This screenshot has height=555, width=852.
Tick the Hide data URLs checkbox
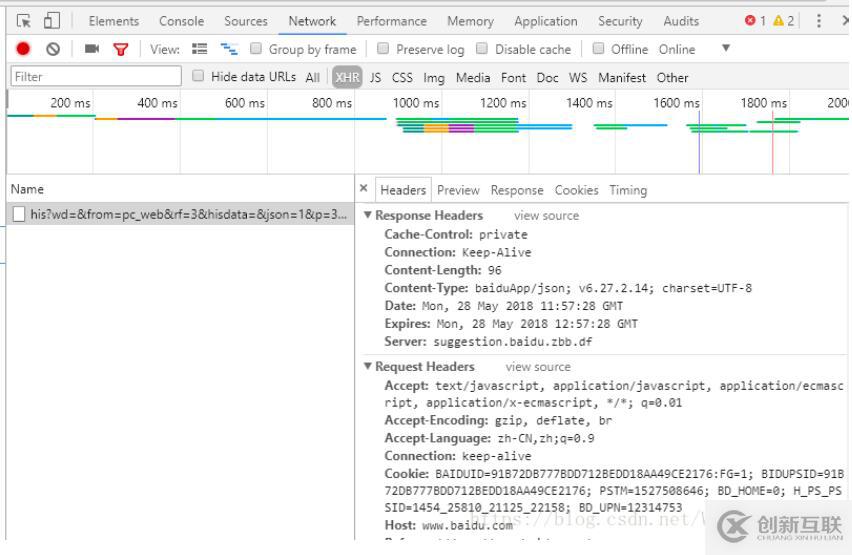tap(198, 77)
